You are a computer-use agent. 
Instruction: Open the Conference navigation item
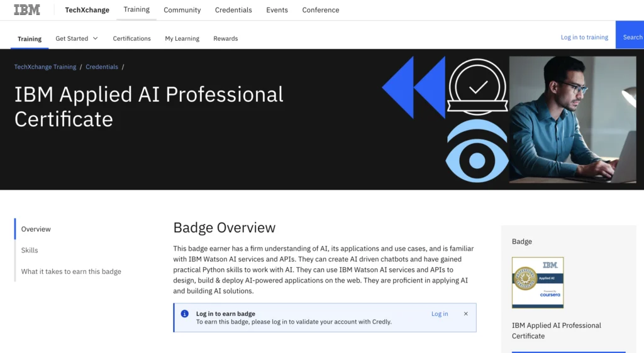click(320, 10)
